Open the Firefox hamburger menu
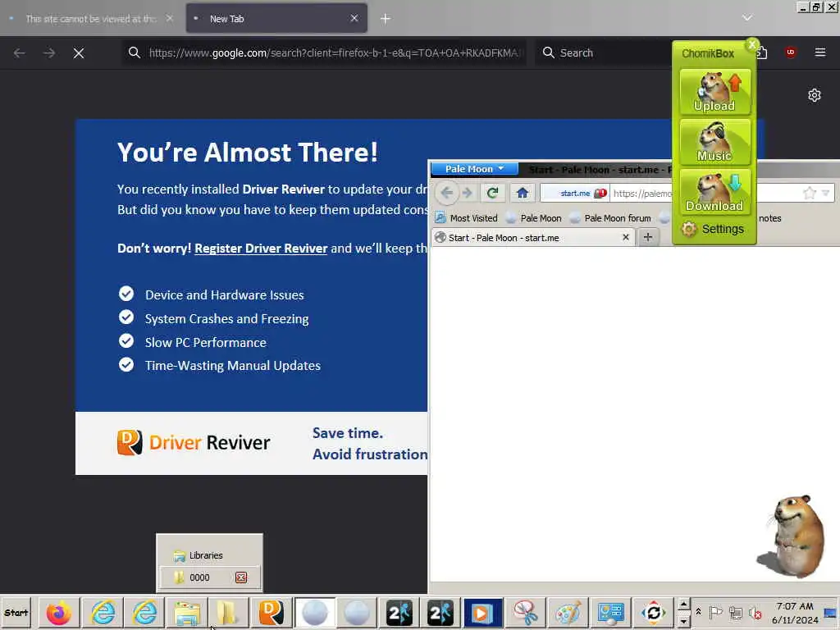The width and height of the screenshot is (840, 630). pos(819,52)
